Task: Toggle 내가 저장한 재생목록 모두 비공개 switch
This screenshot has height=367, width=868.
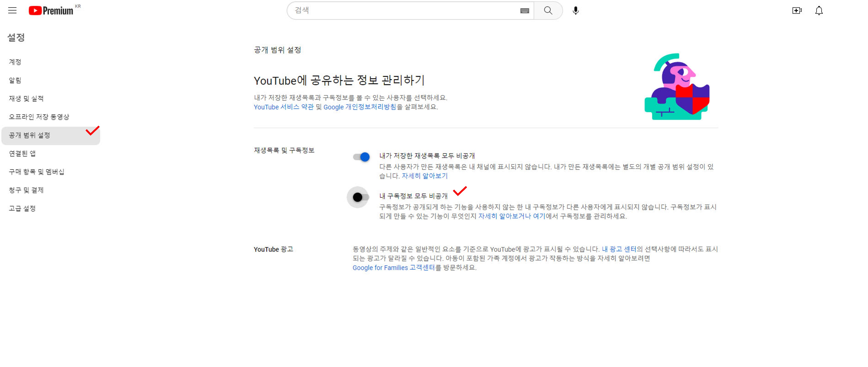Action: [x=361, y=157]
